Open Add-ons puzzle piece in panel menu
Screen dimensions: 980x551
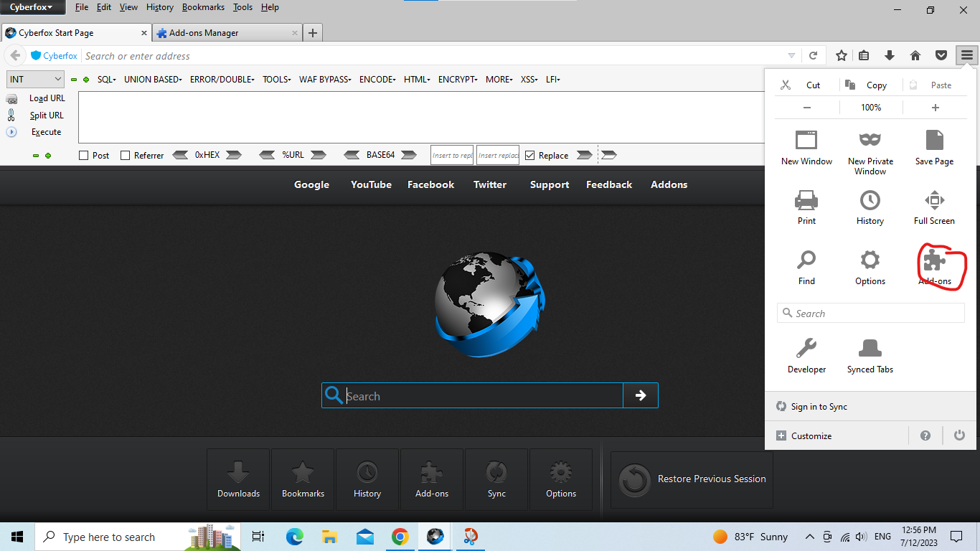(x=934, y=268)
